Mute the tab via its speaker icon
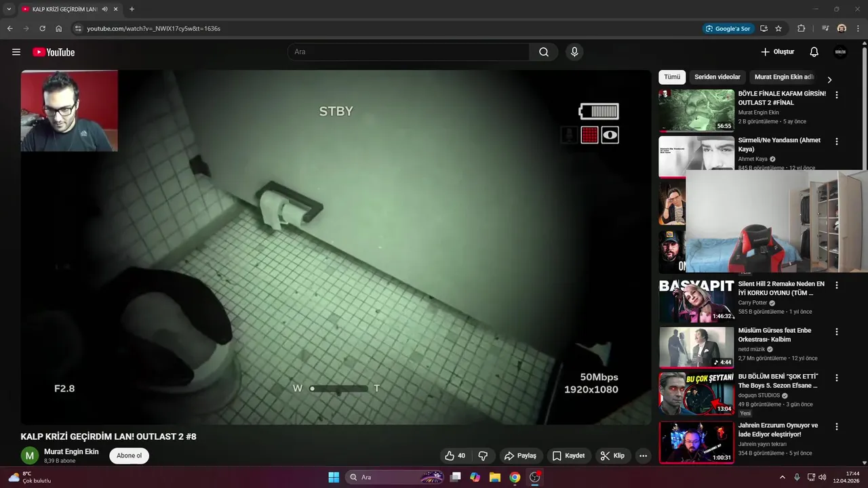Viewport: 868px width, 488px height. coord(105,9)
